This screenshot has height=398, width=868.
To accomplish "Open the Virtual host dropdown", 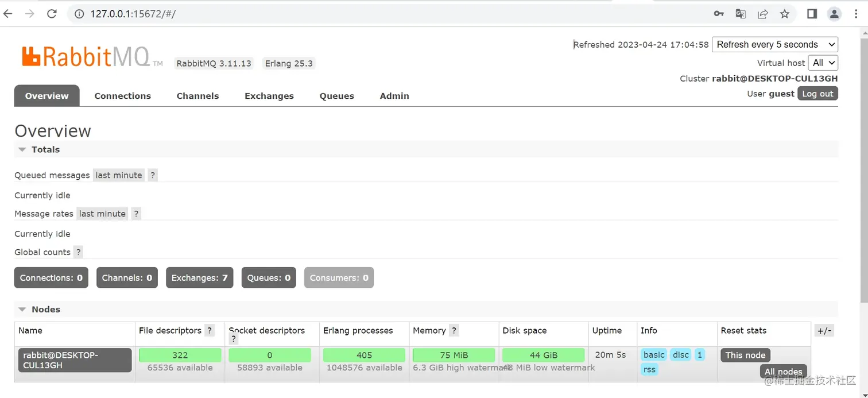I will 823,63.
